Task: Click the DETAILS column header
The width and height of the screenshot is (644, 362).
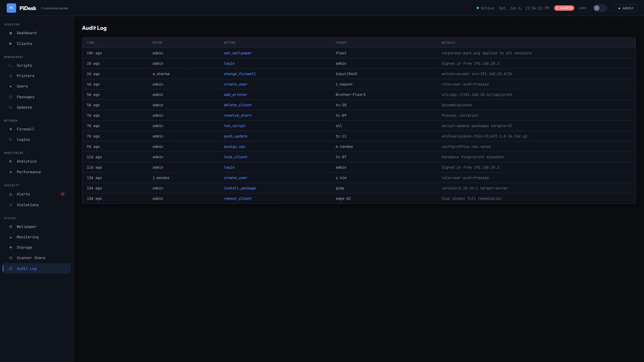Action: 448,43
